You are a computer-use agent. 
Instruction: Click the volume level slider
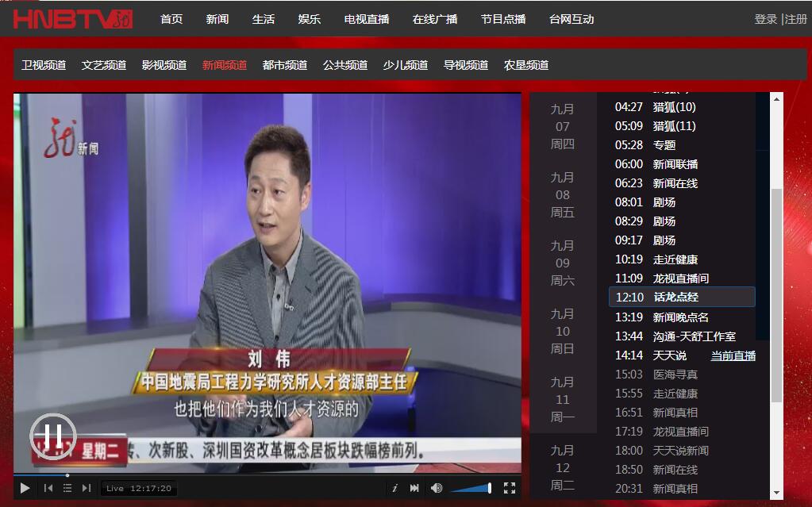471,488
